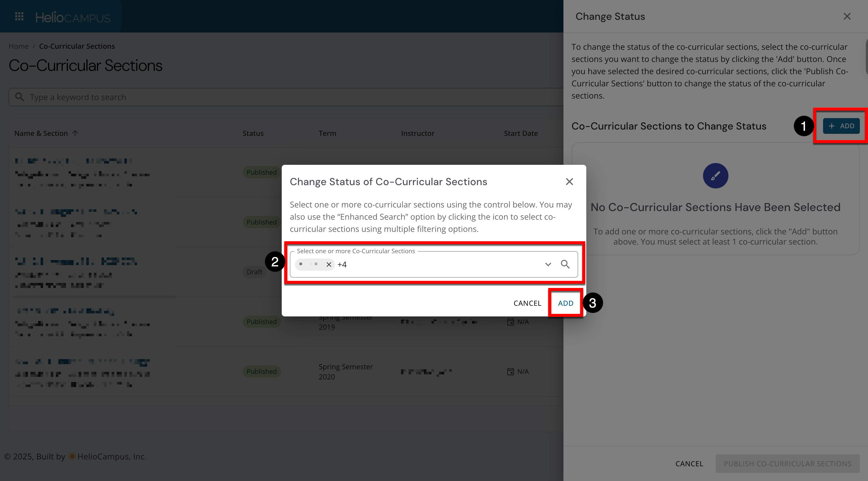This screenshot has height=481, width=868.
Task: Click CANCEL at the bottom of side panel
Action: pos(689,463)
